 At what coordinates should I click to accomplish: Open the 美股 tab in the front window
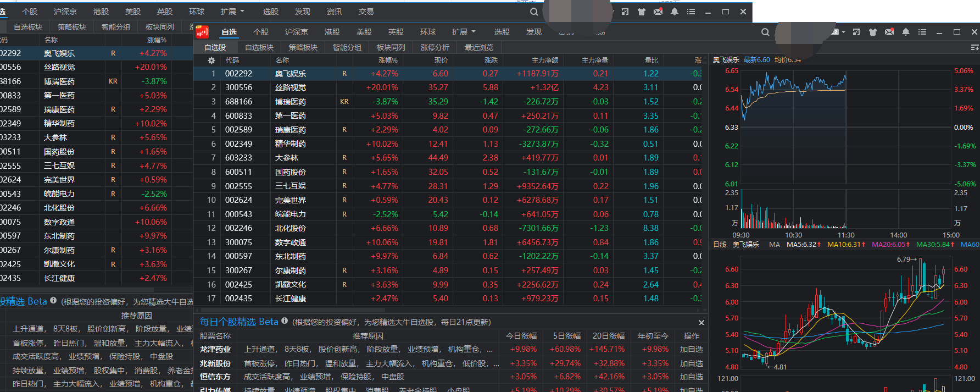coord(364,32)
